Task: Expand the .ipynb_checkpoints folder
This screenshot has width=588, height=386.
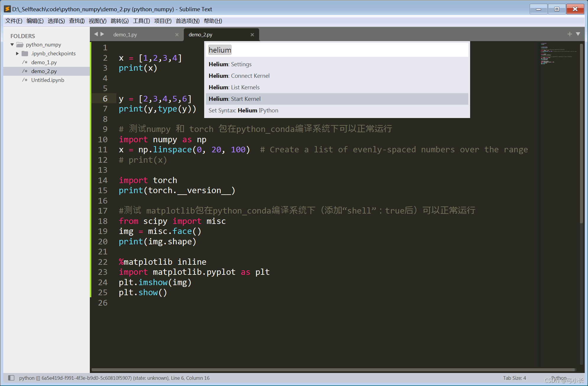Action: point(17,54)
